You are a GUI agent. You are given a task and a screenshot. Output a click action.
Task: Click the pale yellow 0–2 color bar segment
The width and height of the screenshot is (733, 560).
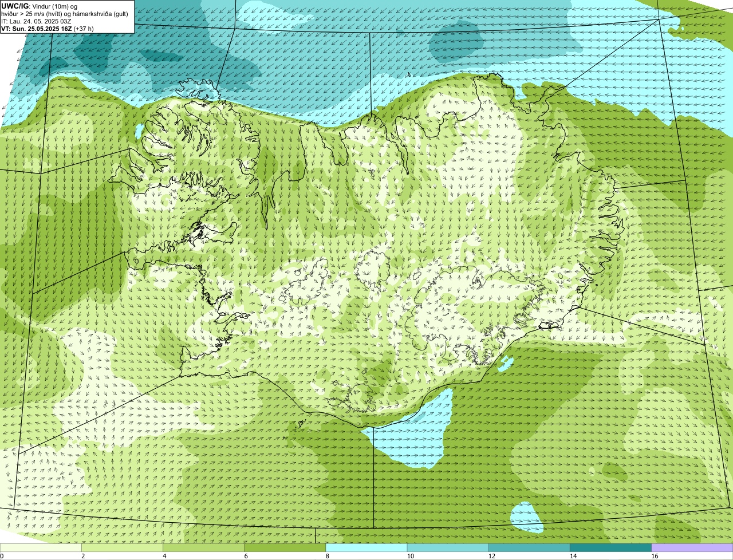point(41,547)
